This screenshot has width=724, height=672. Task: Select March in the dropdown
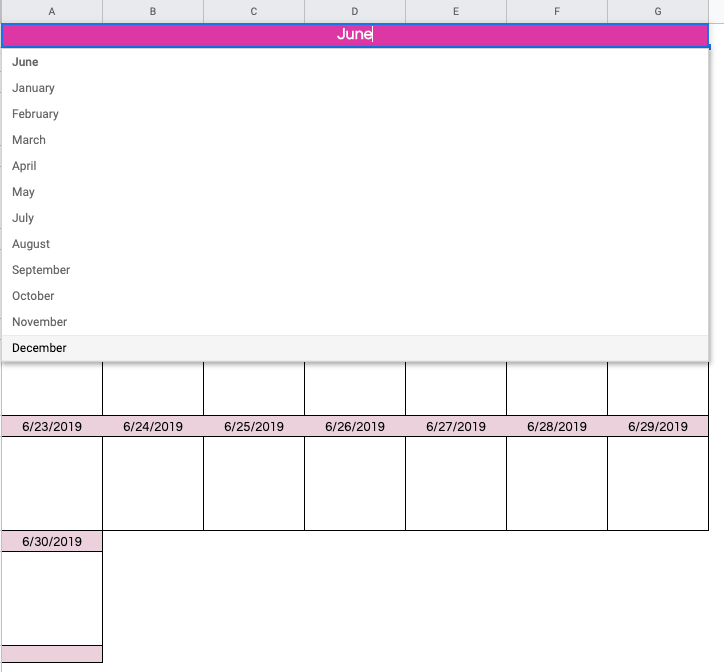(355, 139)
